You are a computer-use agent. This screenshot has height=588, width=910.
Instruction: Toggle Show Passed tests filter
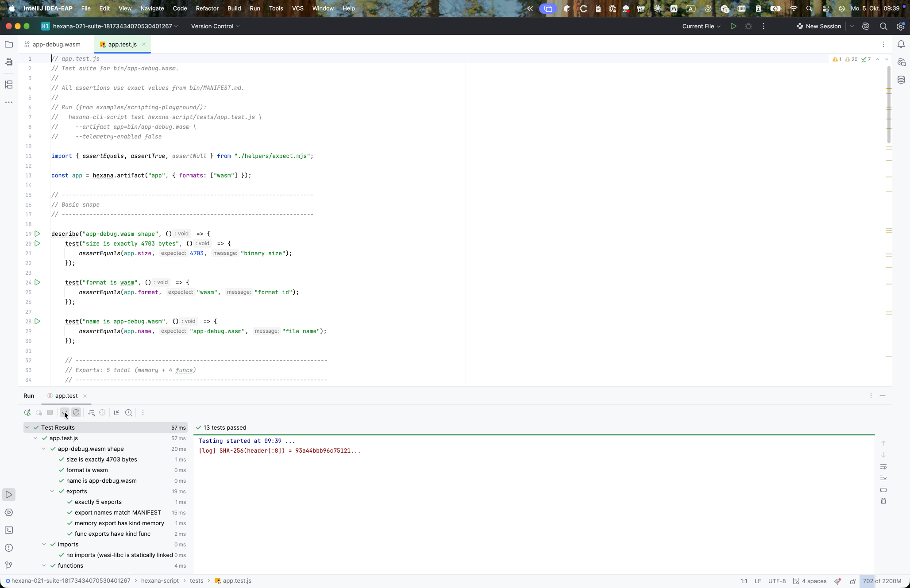point(65,412)
